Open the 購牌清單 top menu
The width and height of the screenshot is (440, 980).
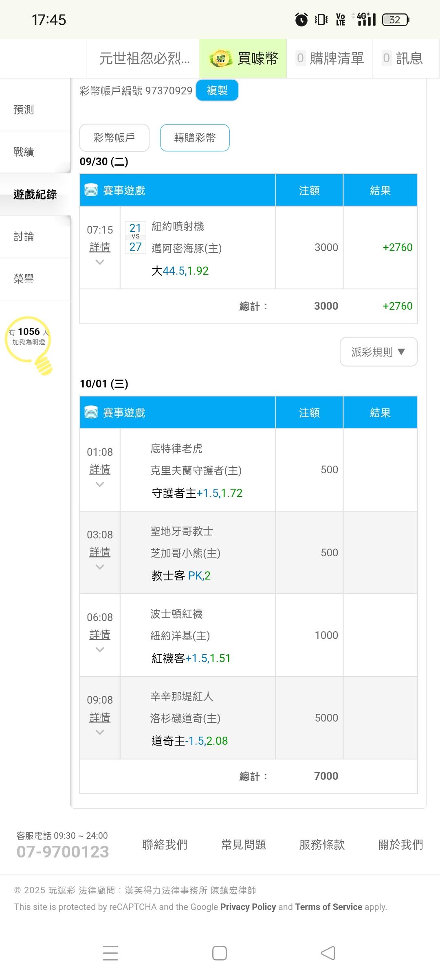[x=330, y=59]
